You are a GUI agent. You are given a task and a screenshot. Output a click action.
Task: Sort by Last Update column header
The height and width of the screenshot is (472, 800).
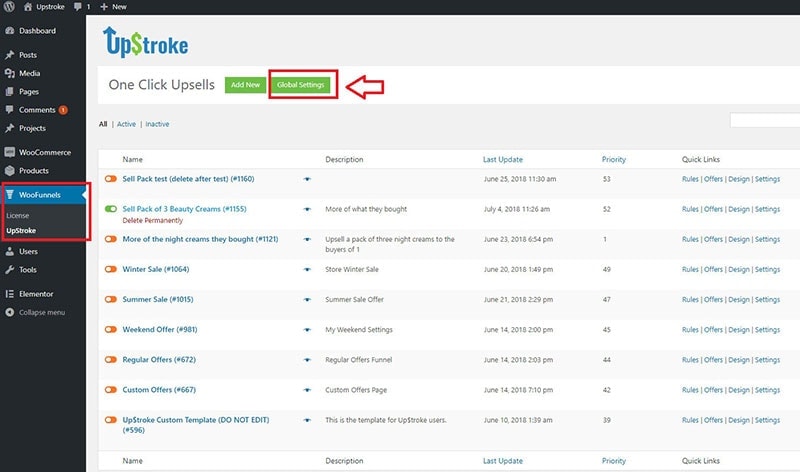503,159
